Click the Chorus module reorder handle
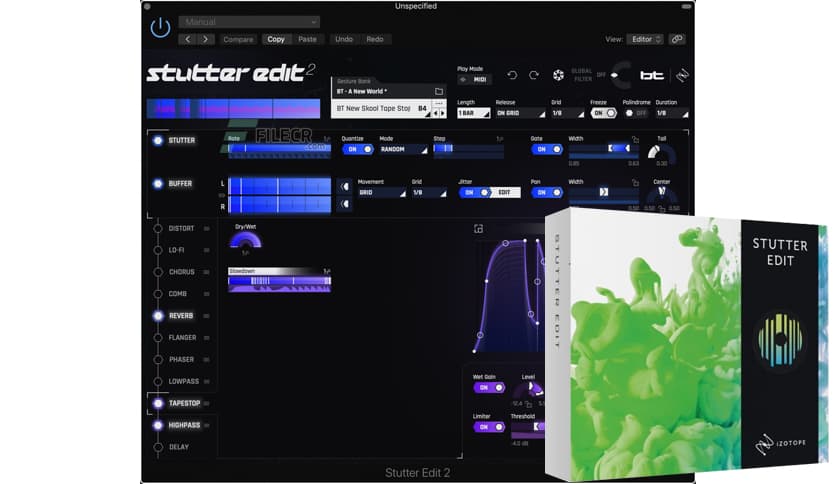The width and height of the screenshot is (836, 484). pyautogui.click(x=206, y=272)
